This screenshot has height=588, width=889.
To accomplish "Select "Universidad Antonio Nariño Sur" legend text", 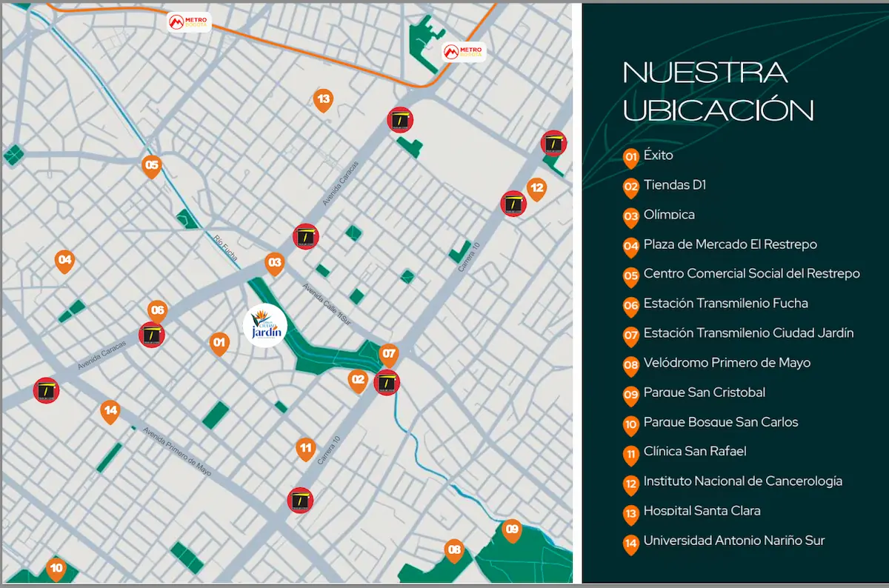I will 733,541.
